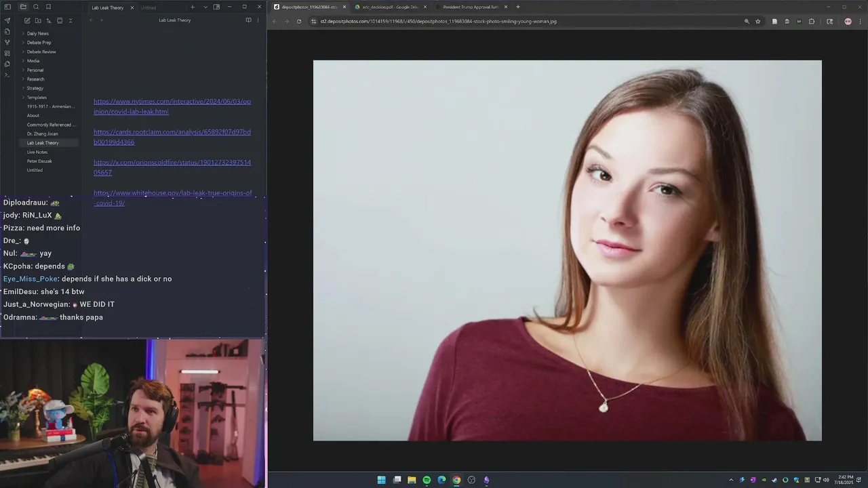Screen dimensions: 868x488
Task: Open the Obsidian file explorer folder icon
Action: coord(23,7)
